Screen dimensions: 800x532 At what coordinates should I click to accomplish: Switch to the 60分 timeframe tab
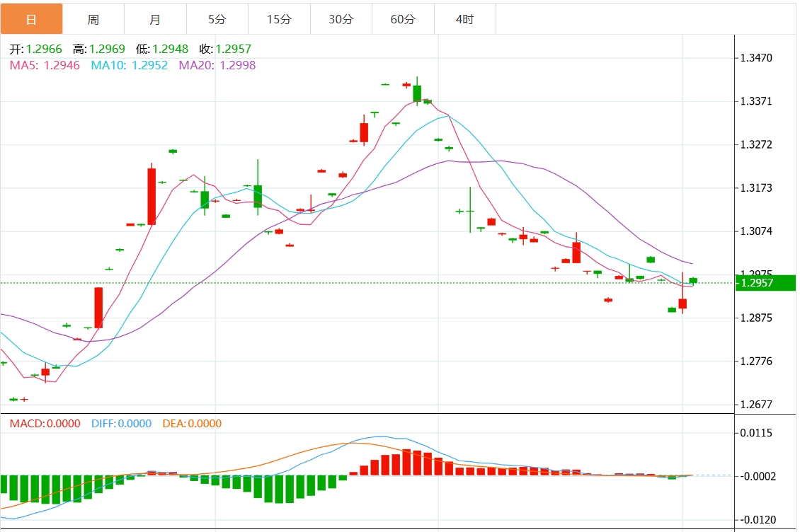tap(403, 19)
